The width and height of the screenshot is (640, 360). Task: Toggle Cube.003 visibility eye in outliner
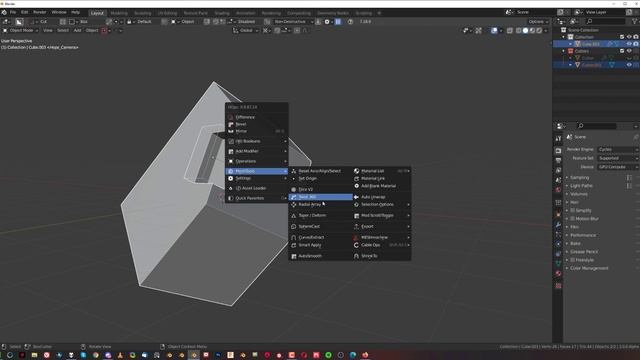pyautogui.click(x=629, y=44)
